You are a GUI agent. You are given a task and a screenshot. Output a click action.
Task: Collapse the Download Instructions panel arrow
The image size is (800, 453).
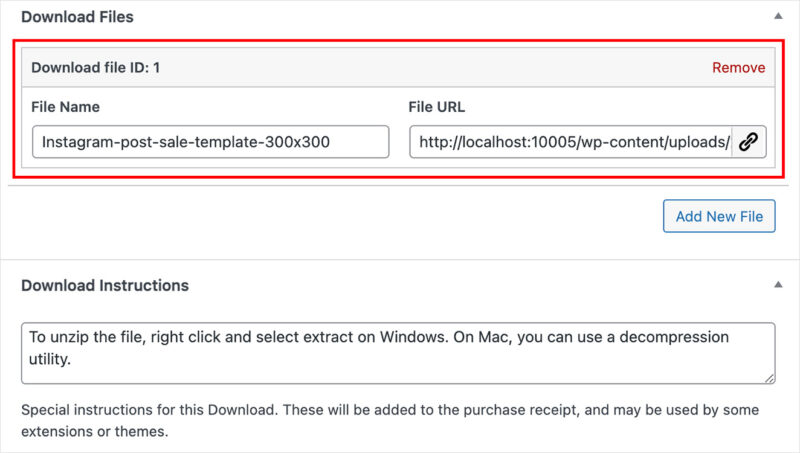pyautogui.click(x=778, y=284)
